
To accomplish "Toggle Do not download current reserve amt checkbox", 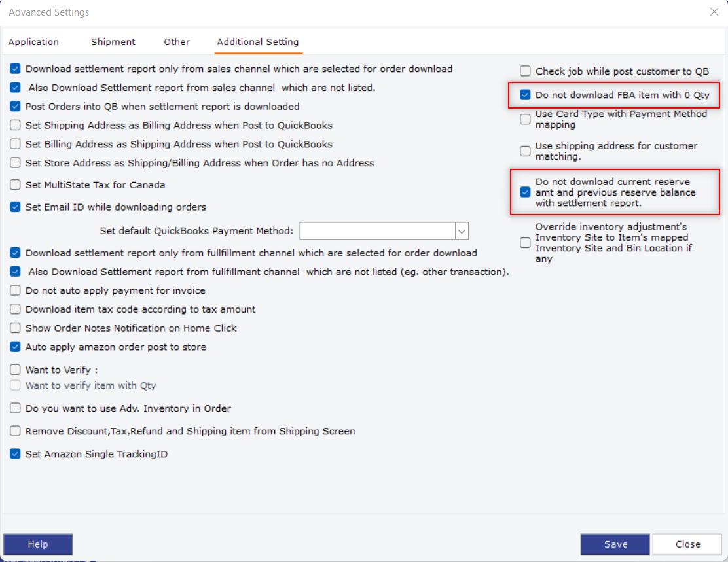I will [x=525, y=192].
